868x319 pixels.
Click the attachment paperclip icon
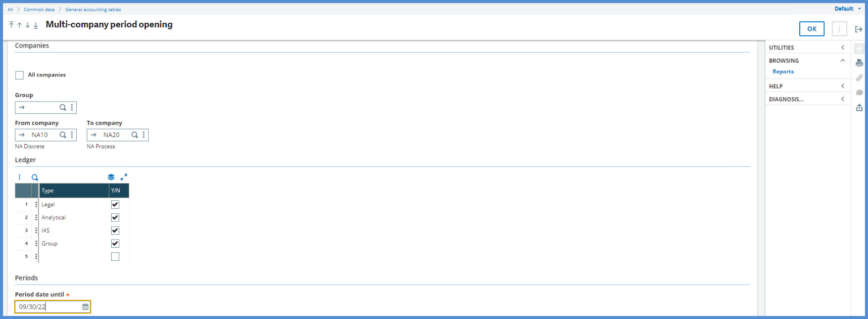point(859,78)
